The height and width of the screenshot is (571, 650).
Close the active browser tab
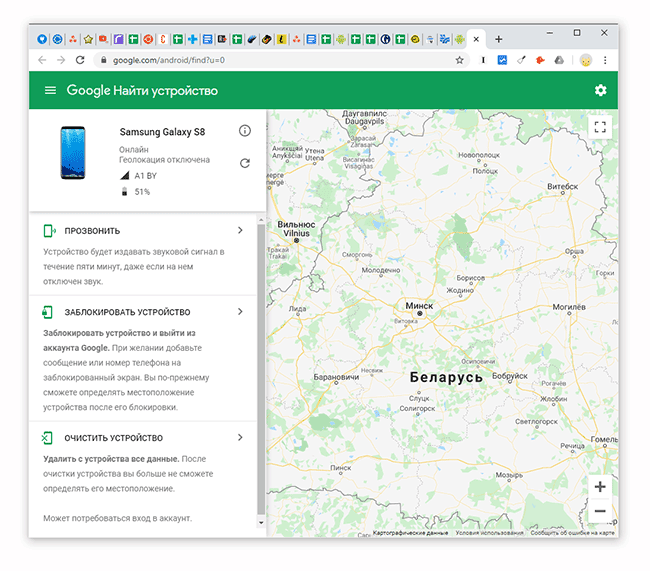pyautogui.click(x=476, y=39)
